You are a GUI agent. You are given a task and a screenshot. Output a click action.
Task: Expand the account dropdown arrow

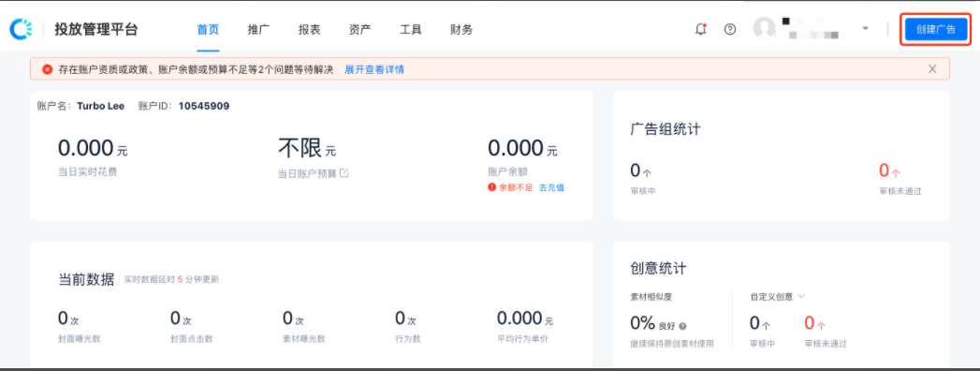point(866,29)
